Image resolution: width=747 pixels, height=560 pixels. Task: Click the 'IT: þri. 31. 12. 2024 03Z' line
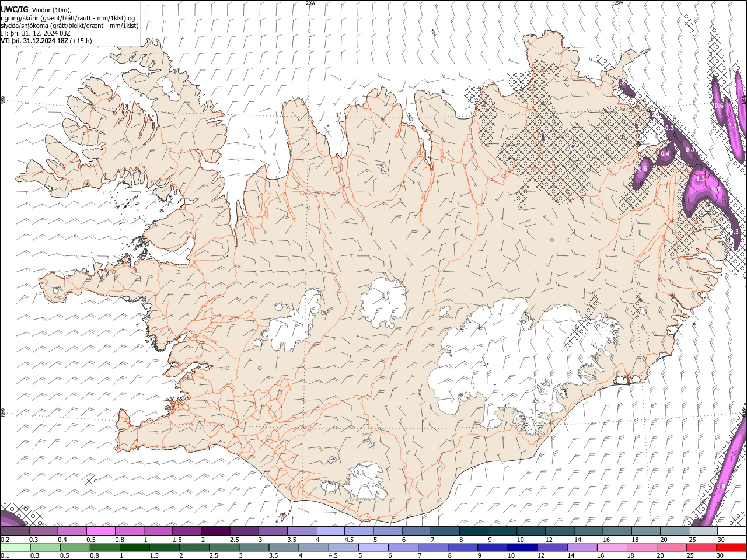click(x=36, y=33)
